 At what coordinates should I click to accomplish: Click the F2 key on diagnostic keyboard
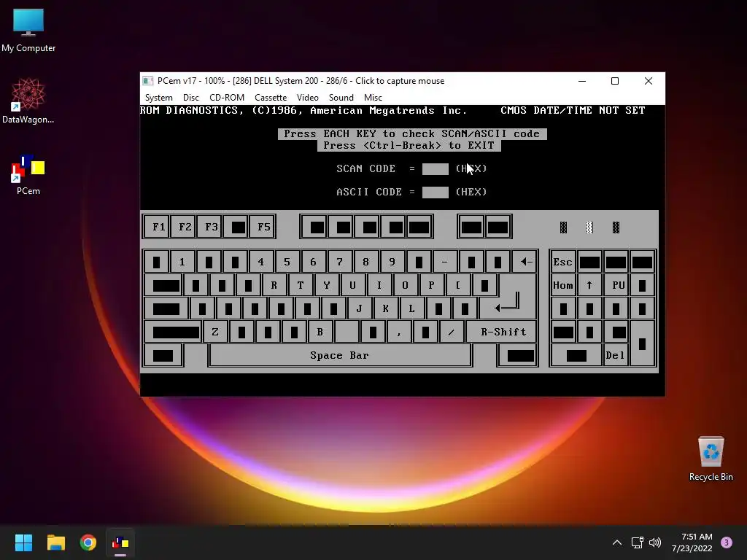coord(185,227)
